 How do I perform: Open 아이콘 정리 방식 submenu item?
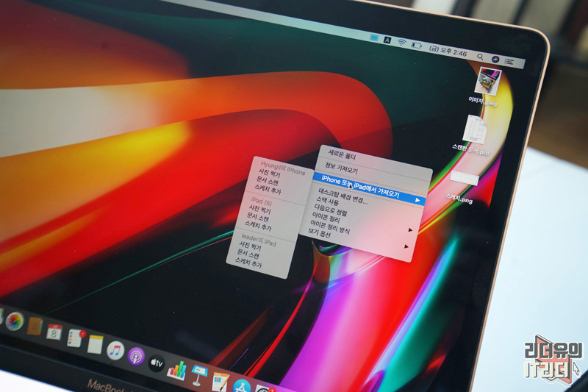[330, 227]
